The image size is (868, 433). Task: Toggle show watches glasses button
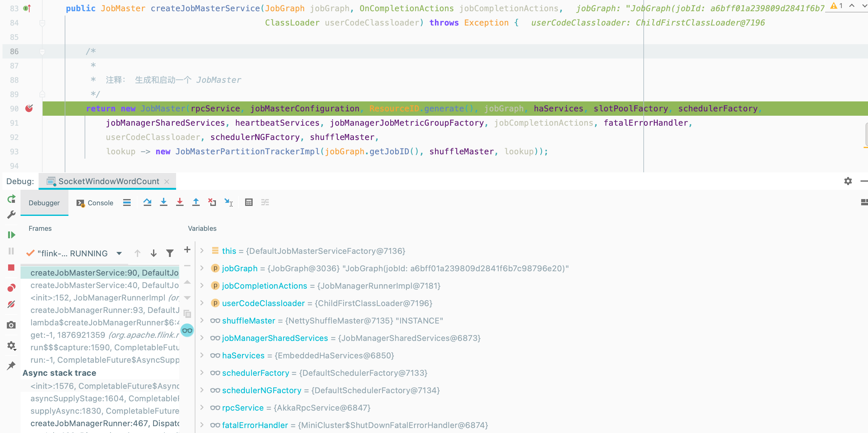point(187,331)
